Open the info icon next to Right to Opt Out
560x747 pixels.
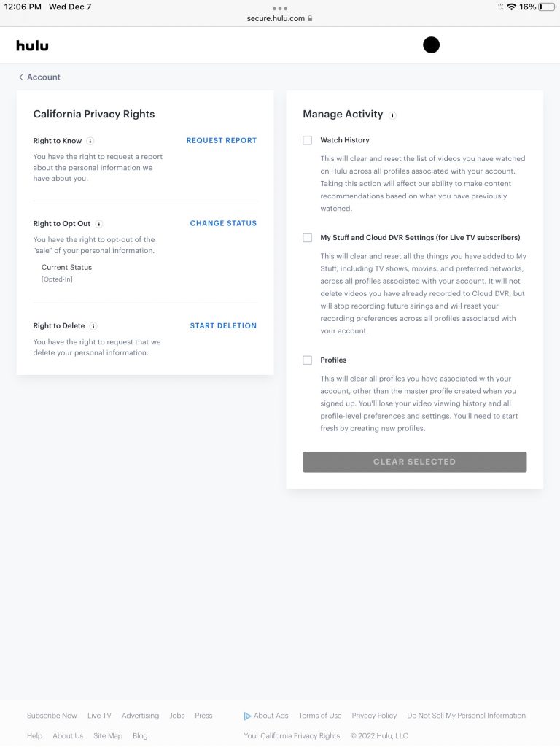(99, 224)
